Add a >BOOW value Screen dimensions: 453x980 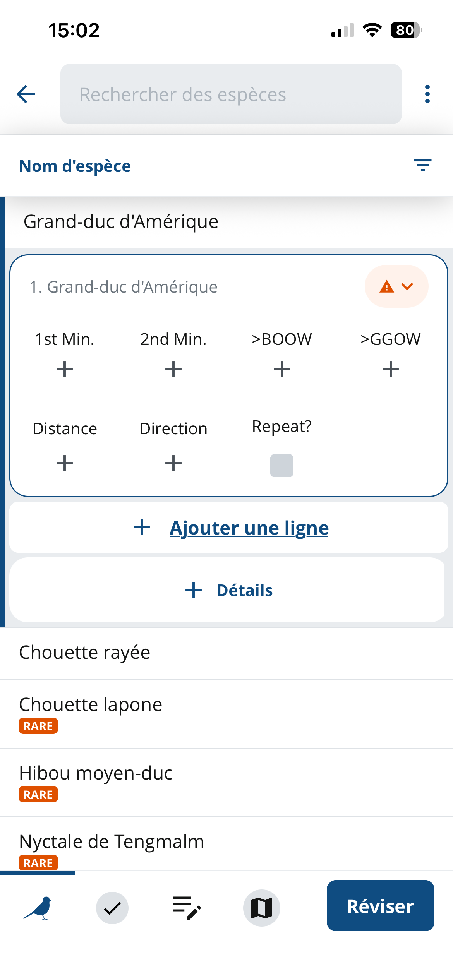pos(282,369)
